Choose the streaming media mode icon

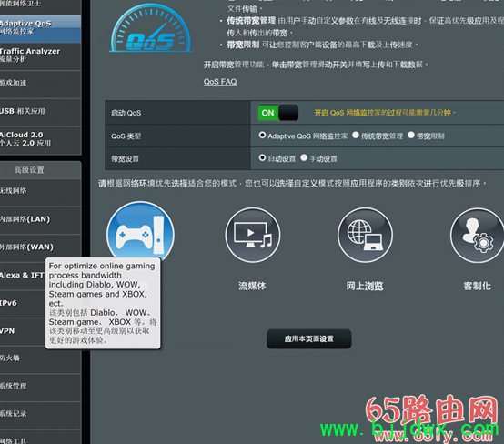(253, 235)
